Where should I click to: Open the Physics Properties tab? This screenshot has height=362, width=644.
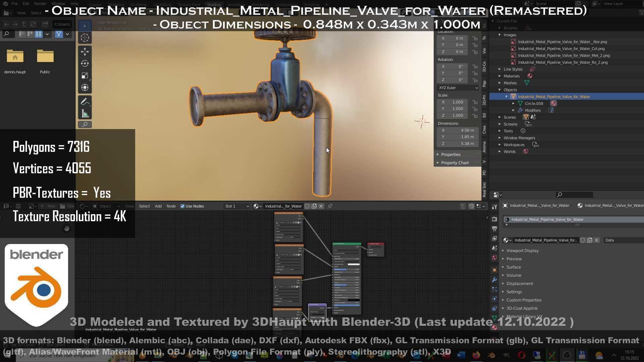(x=494, y=298)
